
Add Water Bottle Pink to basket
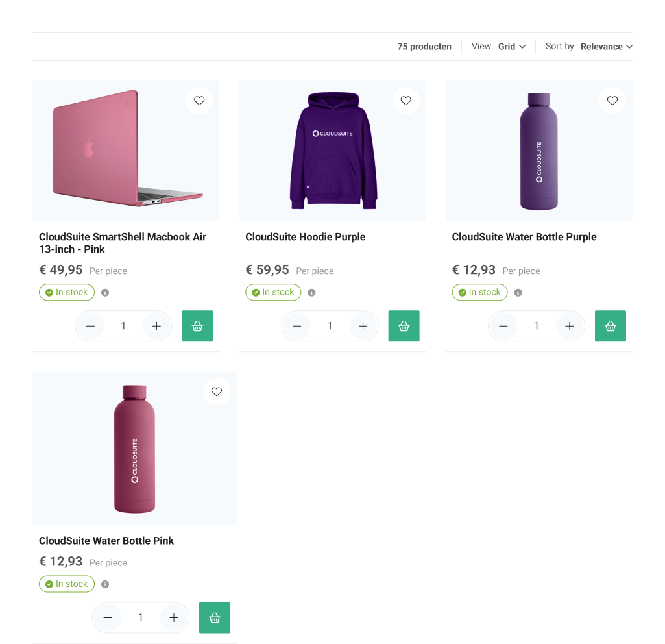pyautogui.click(x=215, y=617)
